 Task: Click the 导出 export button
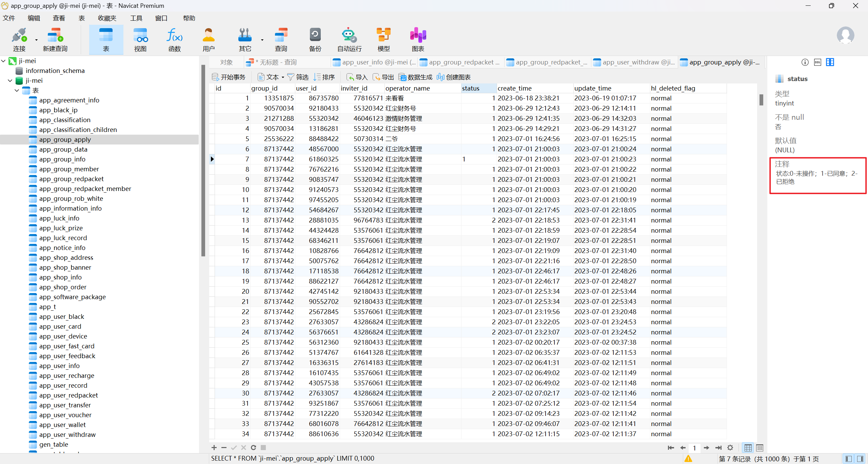(x=383, y=77)
